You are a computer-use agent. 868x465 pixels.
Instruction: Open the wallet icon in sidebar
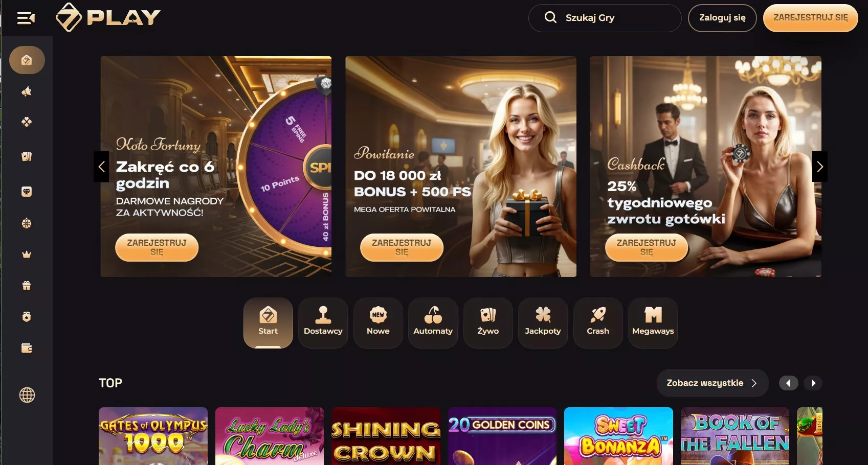point(27,348)
